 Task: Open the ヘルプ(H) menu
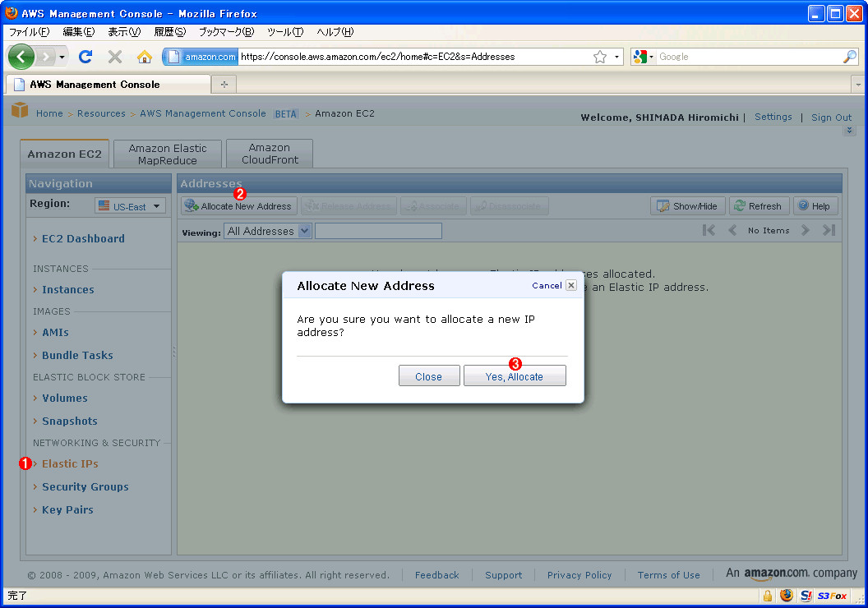335,32
